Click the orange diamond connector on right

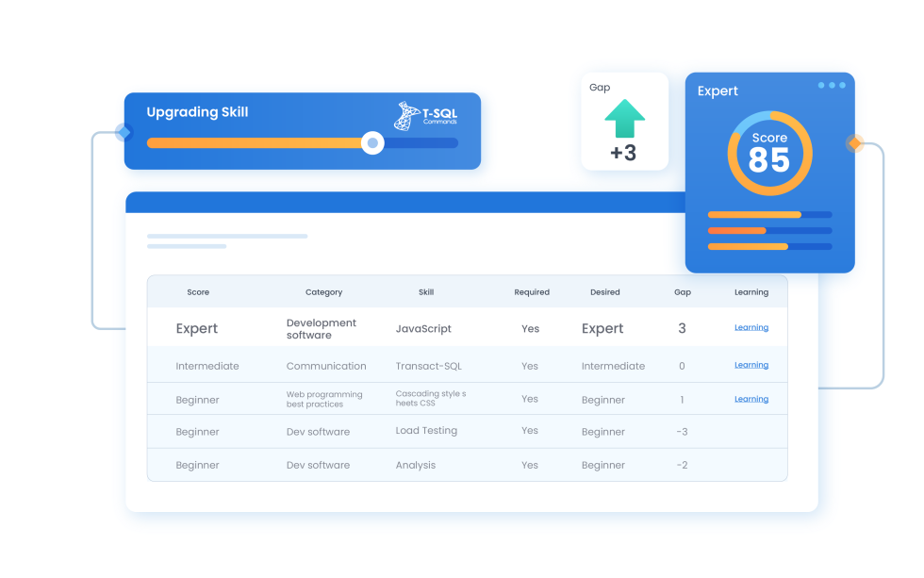coord(856,143)
